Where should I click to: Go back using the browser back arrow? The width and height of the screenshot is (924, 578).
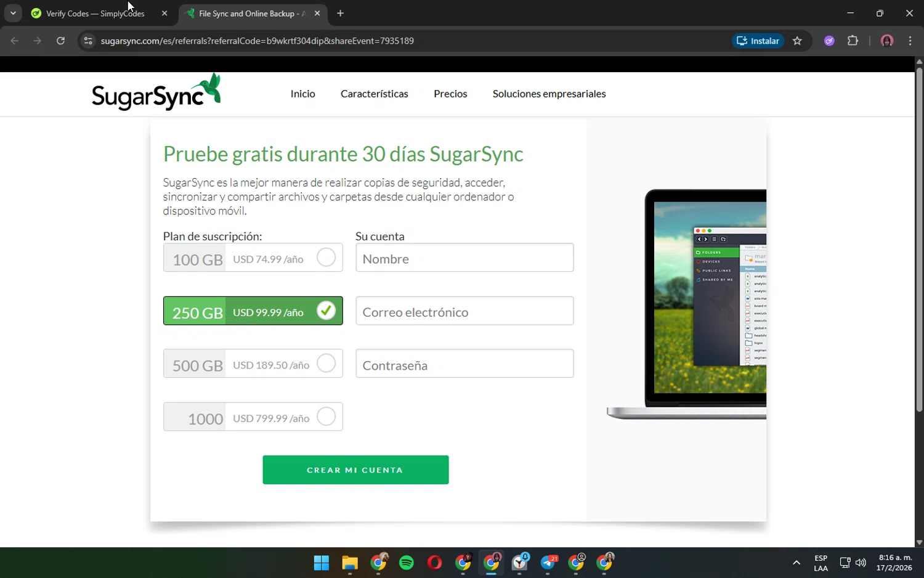(x=15, y=41)
